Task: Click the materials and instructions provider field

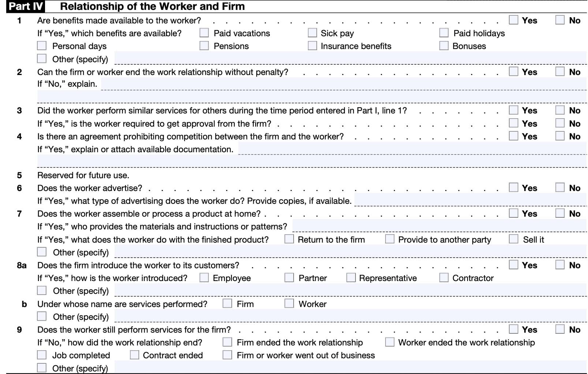Action: click(439, 226)
